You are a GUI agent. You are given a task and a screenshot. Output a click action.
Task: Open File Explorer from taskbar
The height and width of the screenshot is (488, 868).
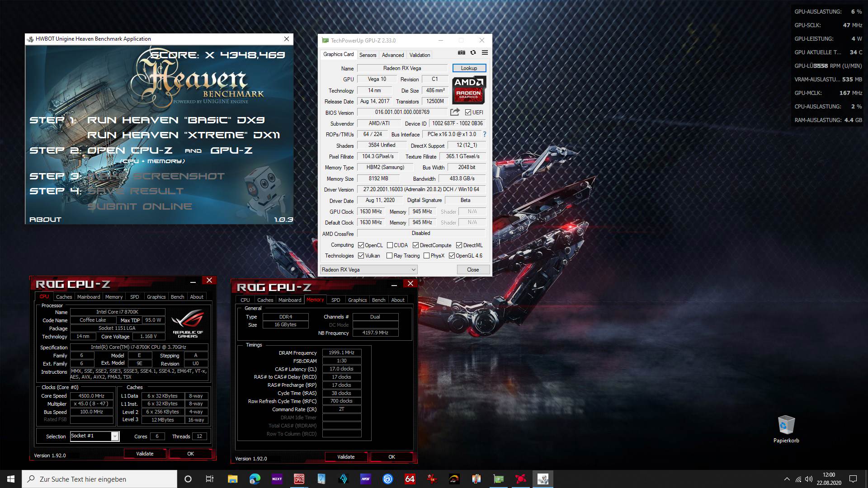pyautogui.click(x=232, y=479)
